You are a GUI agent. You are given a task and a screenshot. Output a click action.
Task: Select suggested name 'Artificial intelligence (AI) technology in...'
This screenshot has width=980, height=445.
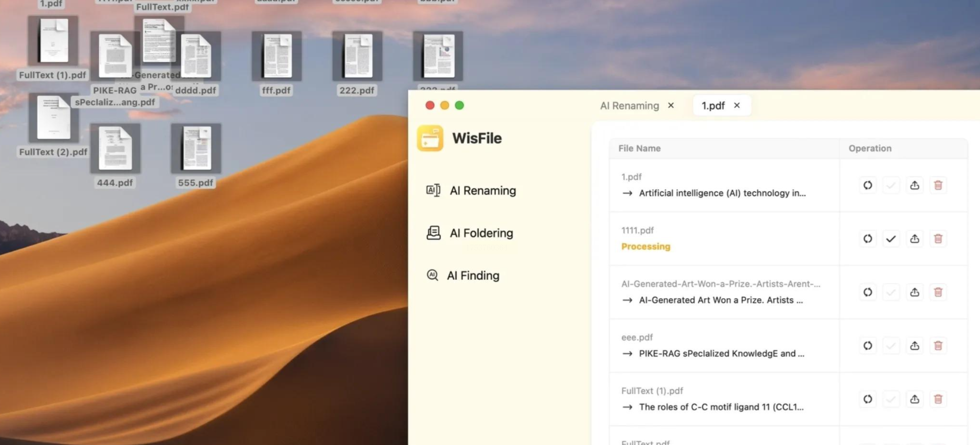click(722, 193)
